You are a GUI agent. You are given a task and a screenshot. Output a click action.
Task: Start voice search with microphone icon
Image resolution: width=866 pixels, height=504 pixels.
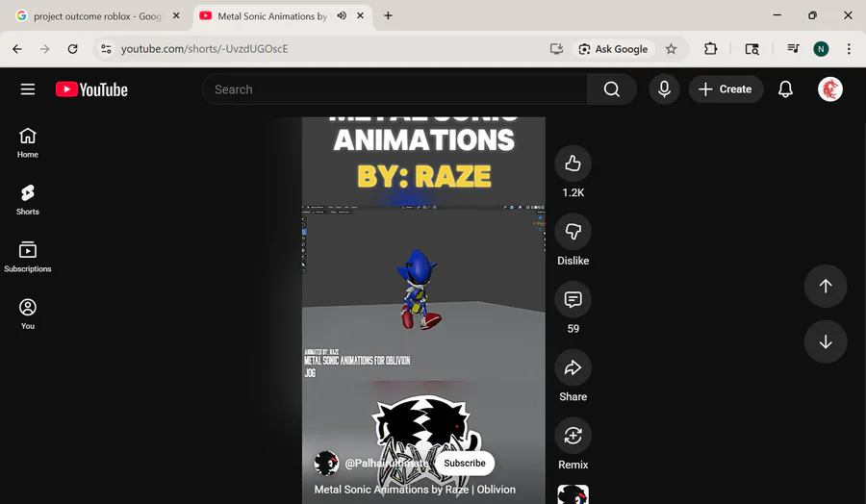click(x=664, y=89)
